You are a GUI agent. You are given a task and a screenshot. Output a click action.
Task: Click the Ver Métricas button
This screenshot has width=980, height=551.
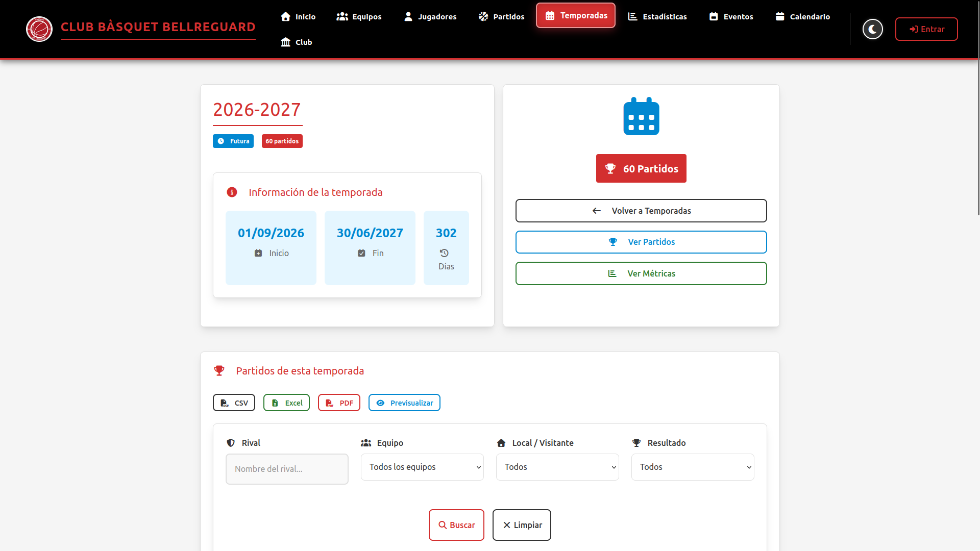pyautogui.click(x=641, y=273)
